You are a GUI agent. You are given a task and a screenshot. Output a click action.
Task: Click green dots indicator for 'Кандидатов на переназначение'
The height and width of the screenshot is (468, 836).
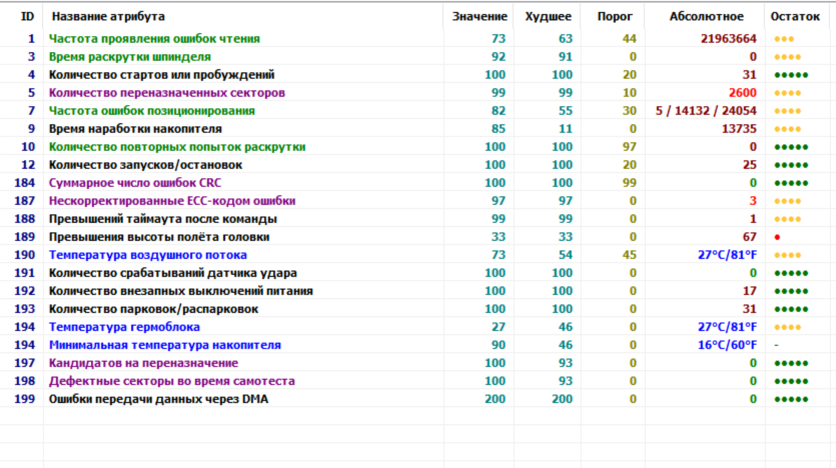[x=790, y=363]
